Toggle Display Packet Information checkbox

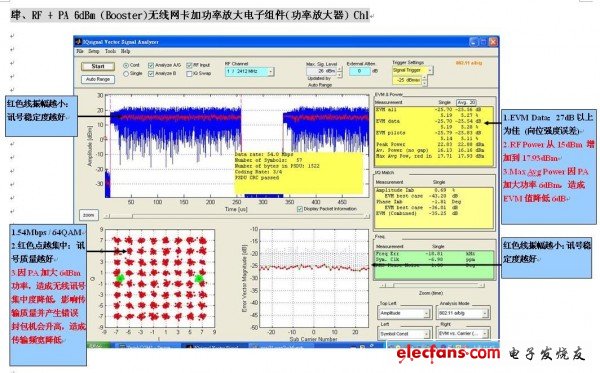pyautogui.click(x=300, y=209)
